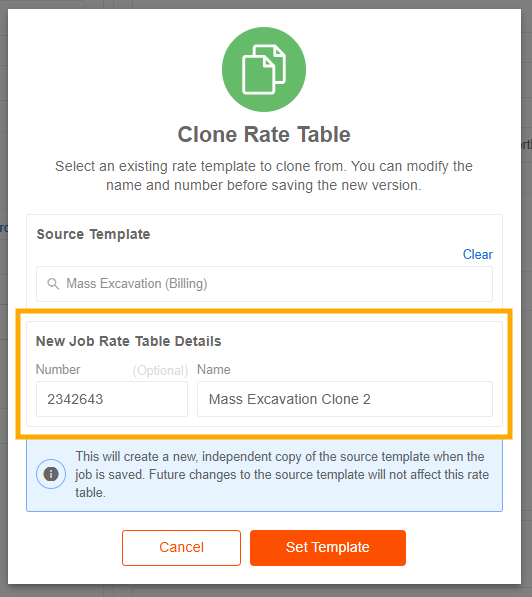Cancel the clone rate table dialog

[x=181, y=548]
